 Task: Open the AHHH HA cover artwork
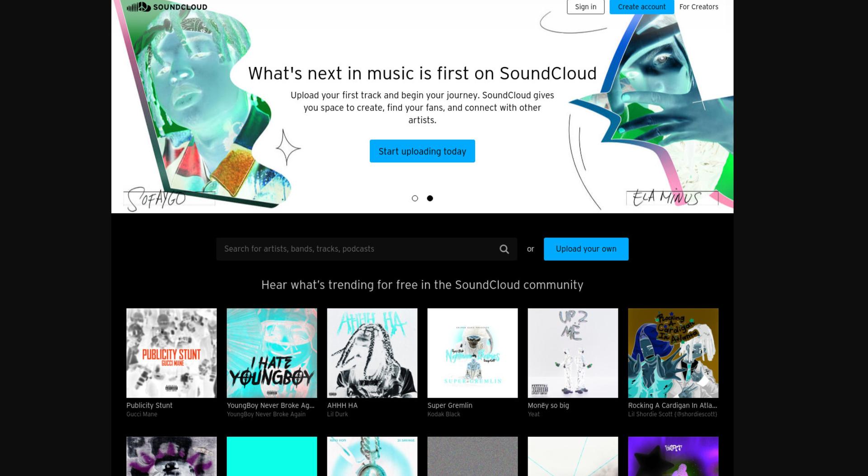pyautogui.click(x=372, y=353)
